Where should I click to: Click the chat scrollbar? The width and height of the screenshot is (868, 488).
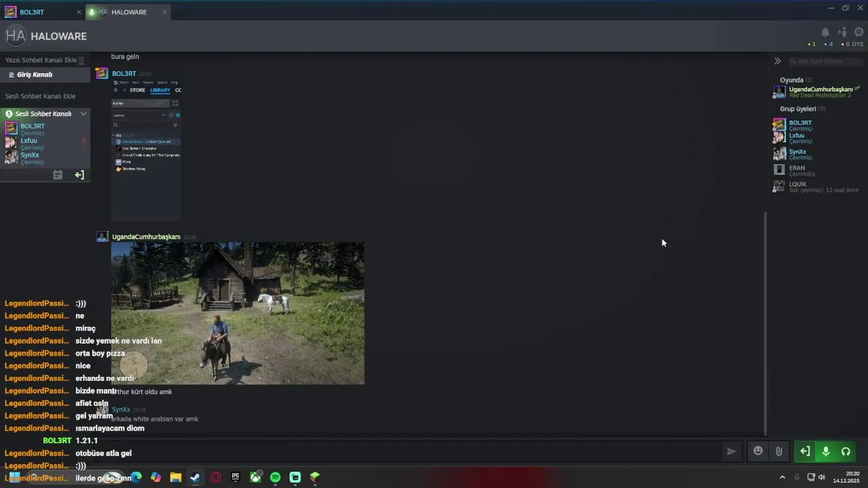click(x=766, y=323)
